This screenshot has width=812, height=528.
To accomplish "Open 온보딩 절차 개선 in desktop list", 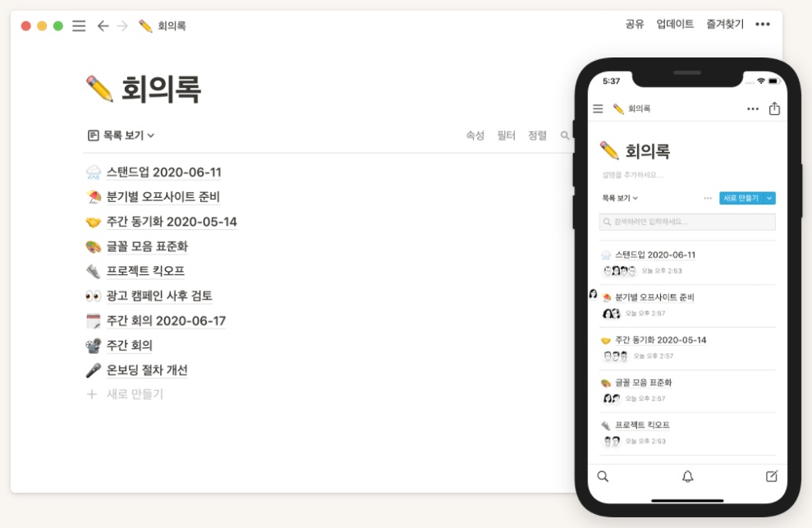I will (x=147, y=370).
